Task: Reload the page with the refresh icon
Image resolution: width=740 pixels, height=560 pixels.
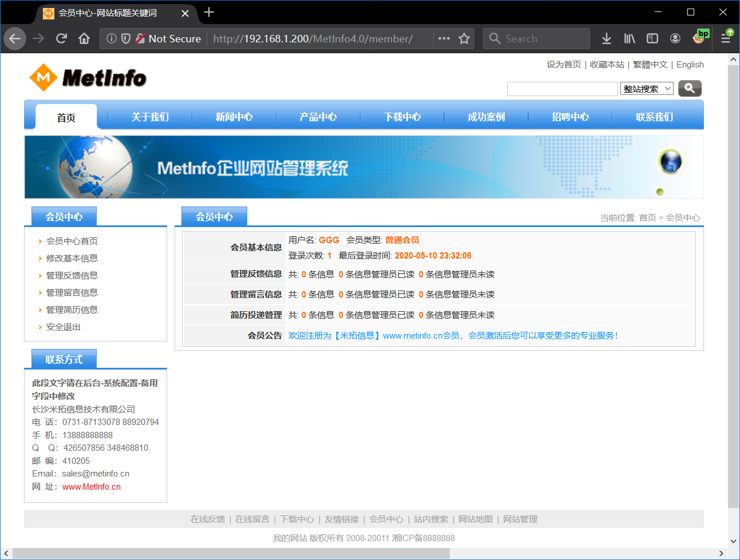Action: [61, 38]
